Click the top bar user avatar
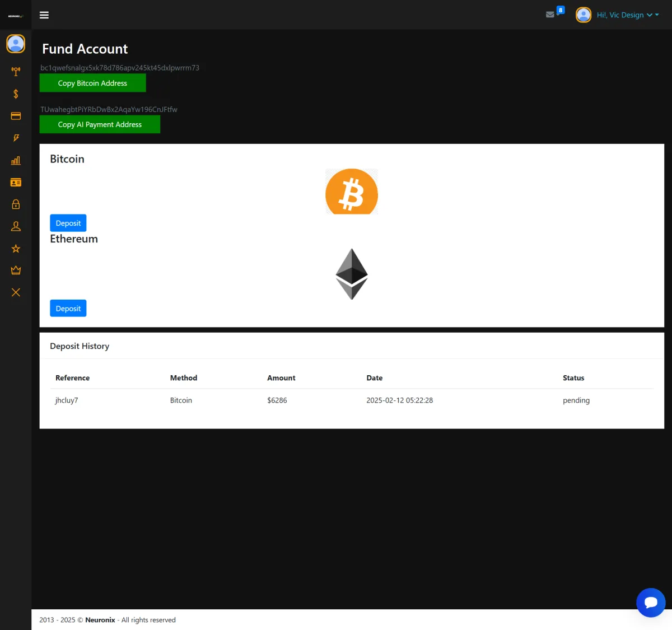 click(x=584, y=15)
